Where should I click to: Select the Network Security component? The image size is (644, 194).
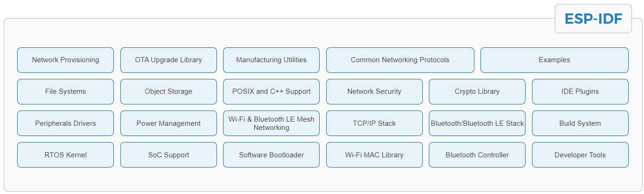(x=375, y=91)
